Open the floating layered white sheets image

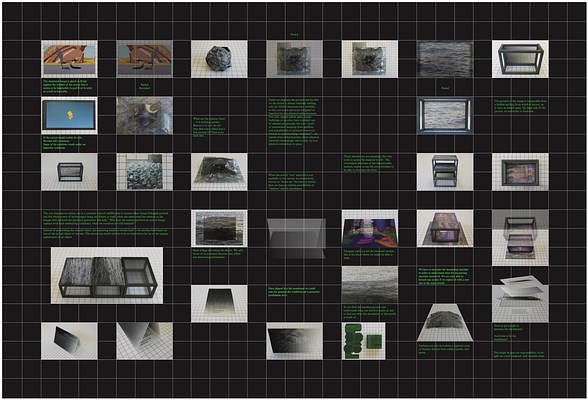tap(520, 299)
